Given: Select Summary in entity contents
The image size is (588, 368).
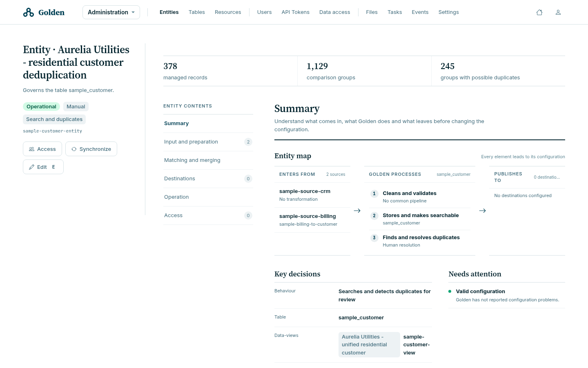Looking at the screenshot, I should [x=208, y=123].
